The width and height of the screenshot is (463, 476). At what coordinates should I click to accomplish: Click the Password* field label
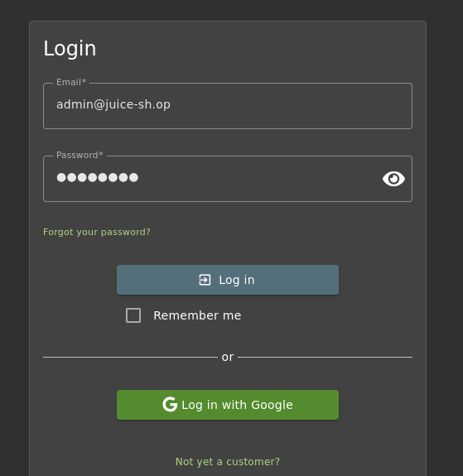tap(80, 155)
